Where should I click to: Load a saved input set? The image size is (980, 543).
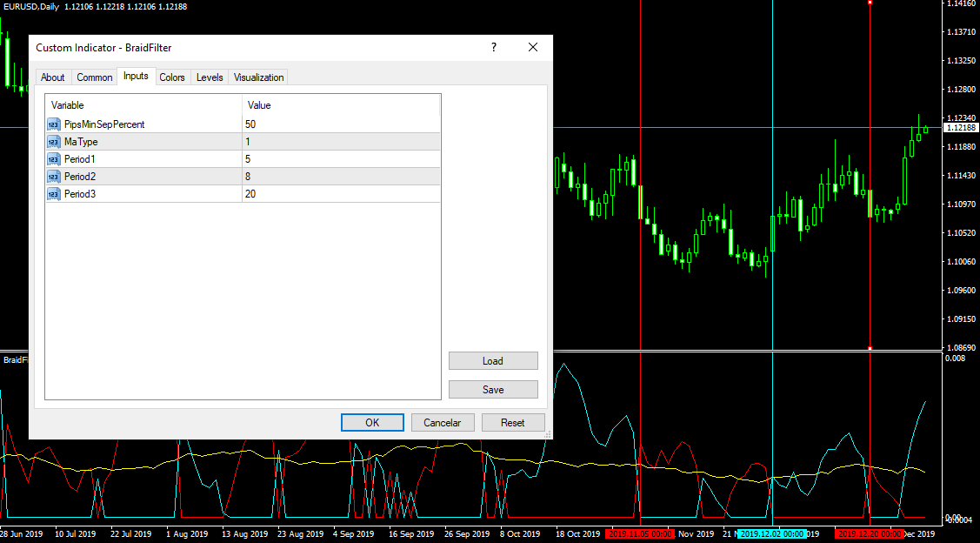point(493,361)
